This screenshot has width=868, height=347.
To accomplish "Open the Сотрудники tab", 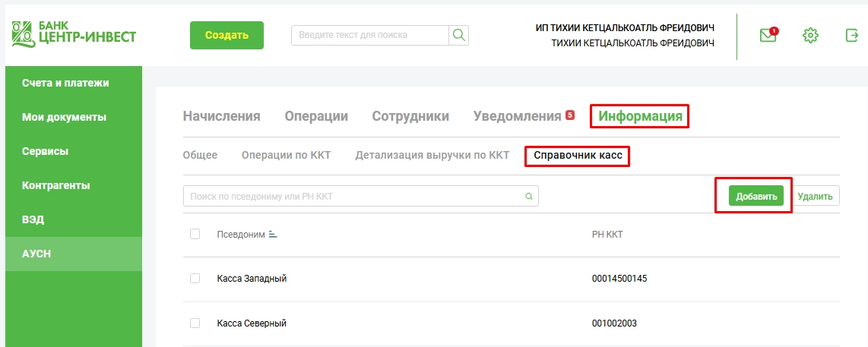I will 410,116.
